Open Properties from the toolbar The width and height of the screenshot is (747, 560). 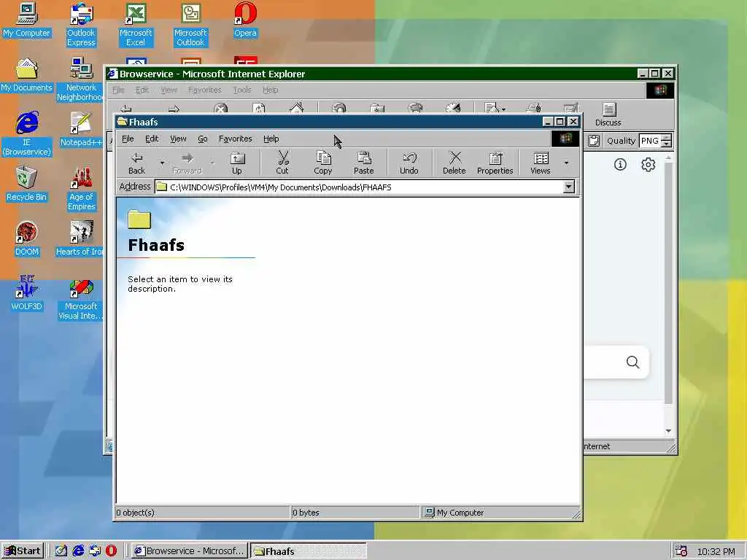495,163
